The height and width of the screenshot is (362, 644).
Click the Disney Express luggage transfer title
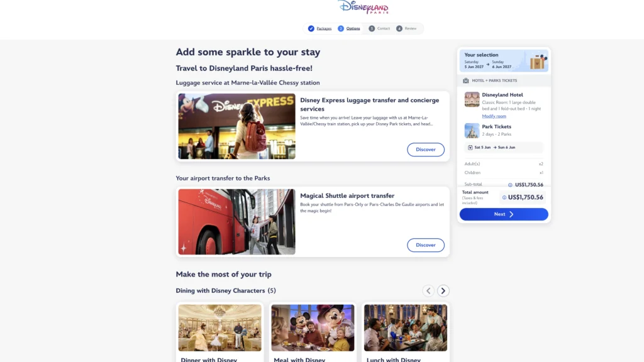click(370, 104)
